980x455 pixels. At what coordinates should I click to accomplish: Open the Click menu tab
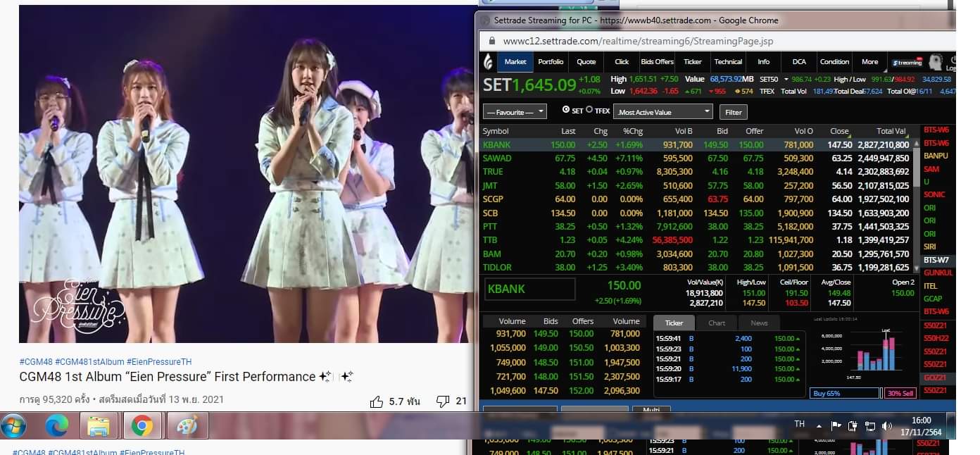tap(622, 62)
